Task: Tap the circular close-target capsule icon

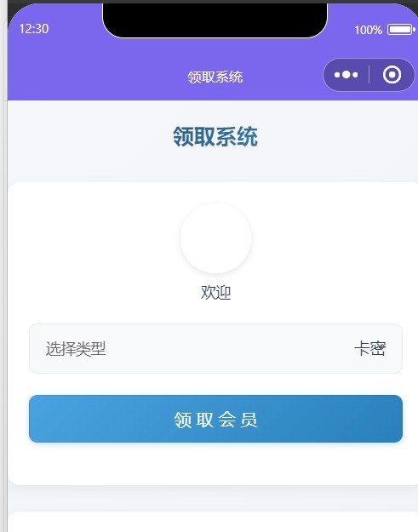Action: (392, 75)
